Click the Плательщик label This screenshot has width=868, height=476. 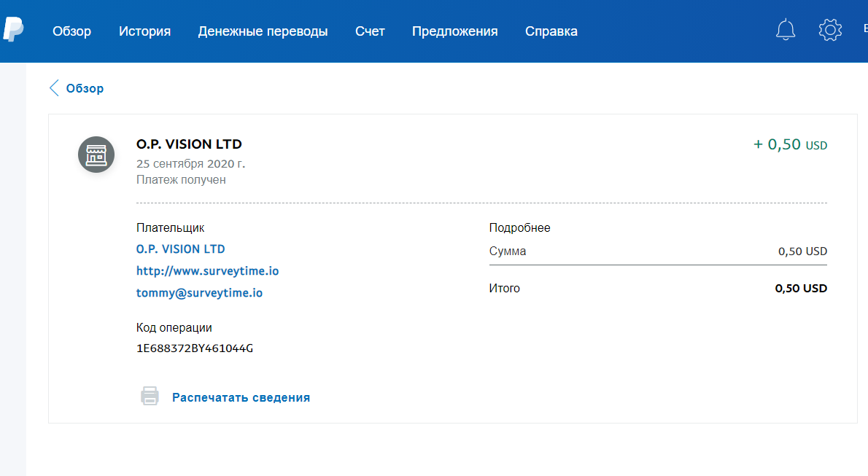(x=170, y=227)
